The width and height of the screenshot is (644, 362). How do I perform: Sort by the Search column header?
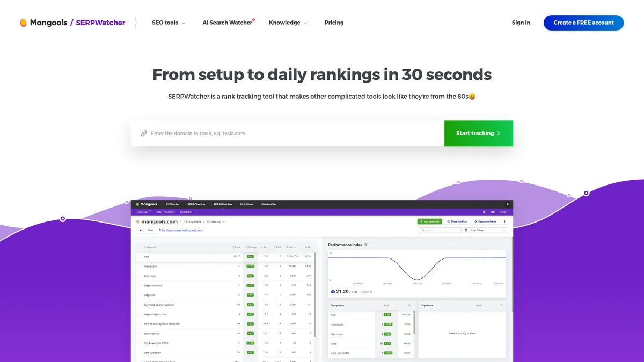coord(291,247)
